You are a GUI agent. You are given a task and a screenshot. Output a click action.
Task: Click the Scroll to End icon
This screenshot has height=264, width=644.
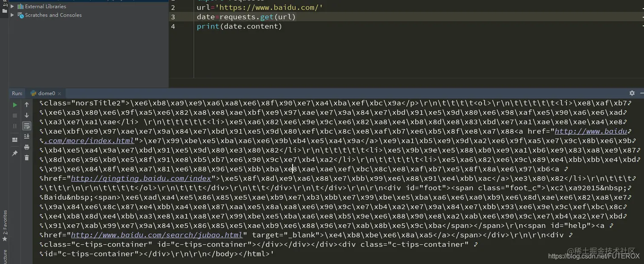(27, 136)
